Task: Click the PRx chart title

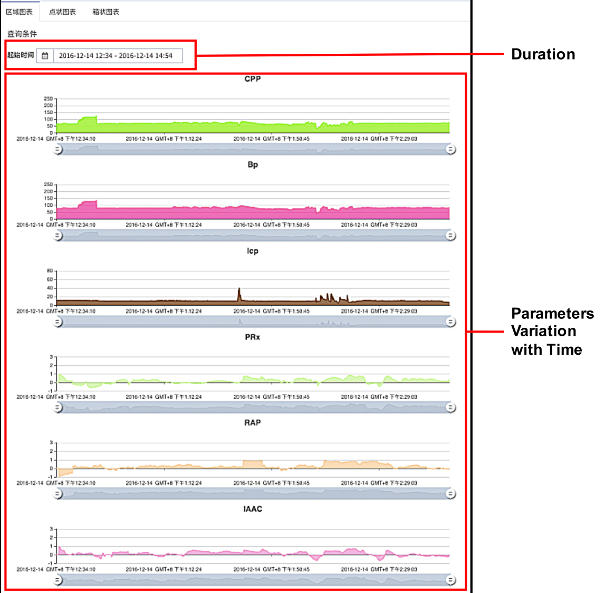Action: point(253,337)
